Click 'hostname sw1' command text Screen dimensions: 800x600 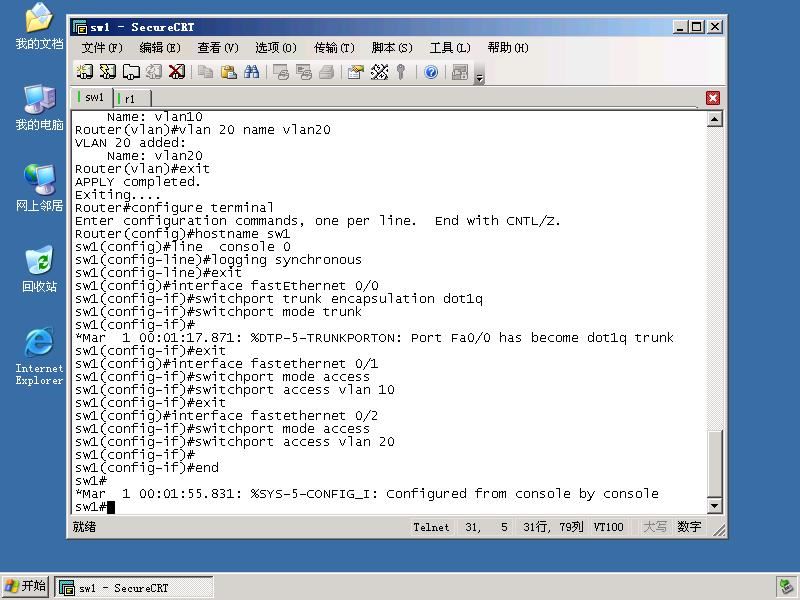242,234
